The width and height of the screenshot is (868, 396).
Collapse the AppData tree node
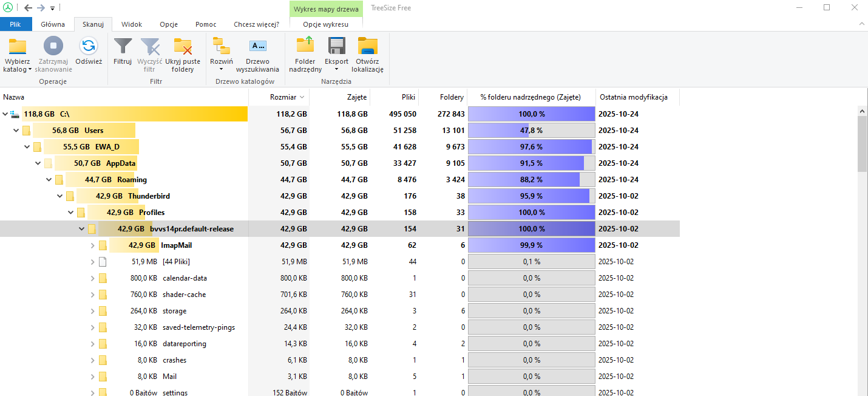pyautogui.click(x=38, y=163)
